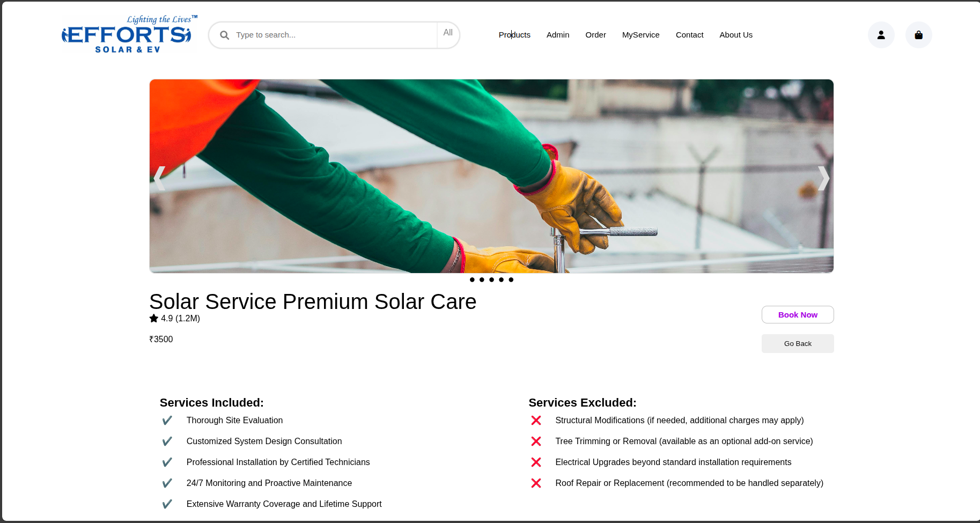Viewport: 980px width, 523px height.
Task: Focus the Type to search field
Action: (x=333, y=35)
